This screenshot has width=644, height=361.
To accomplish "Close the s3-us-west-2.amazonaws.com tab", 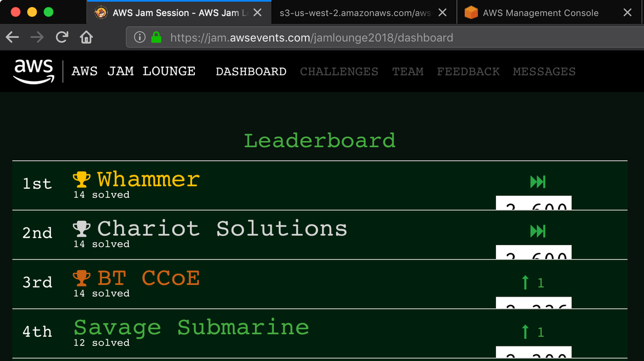I will click(x=443, y=12).
